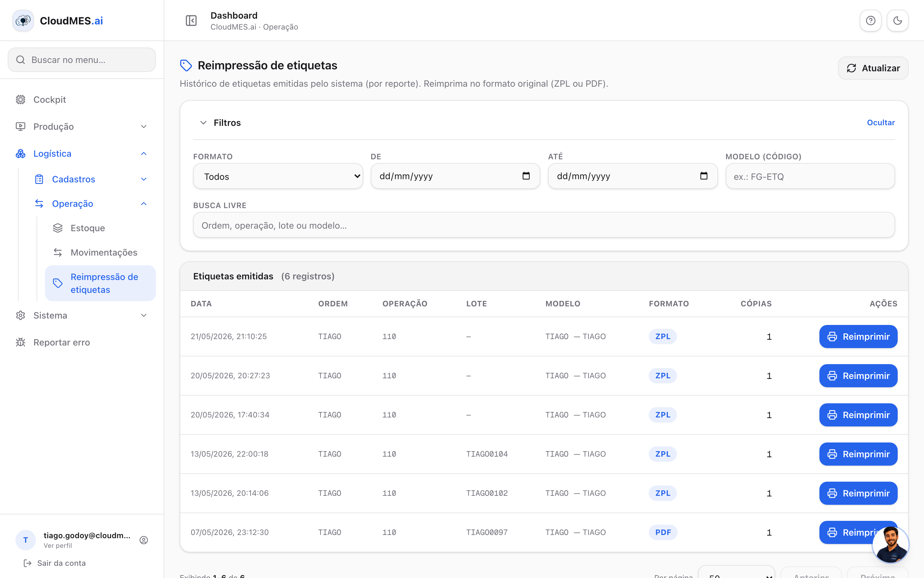Image resolution: width=924 pixels, height=578 pixels.
Task: Click the Produção monitor icon
Action: tap(21, 127)
